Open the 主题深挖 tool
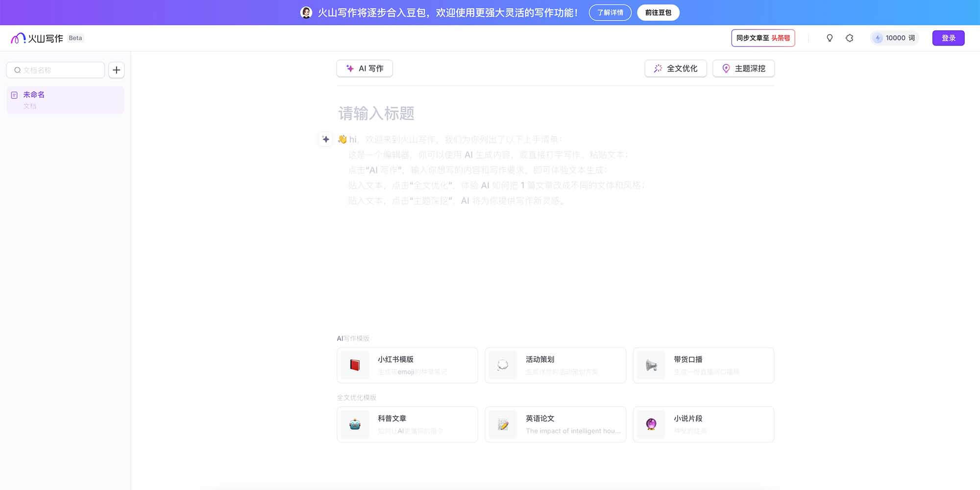The width and height of the screenshot is (980, 490). tap(743, 68)
